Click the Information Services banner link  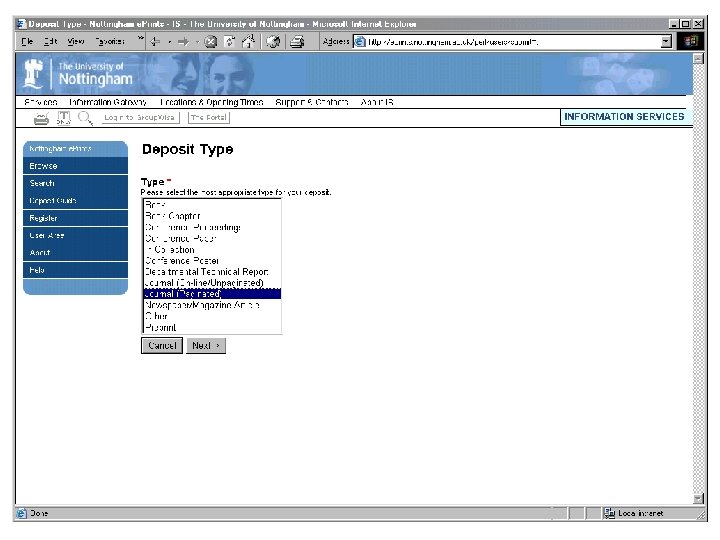[x=624, y=117]
